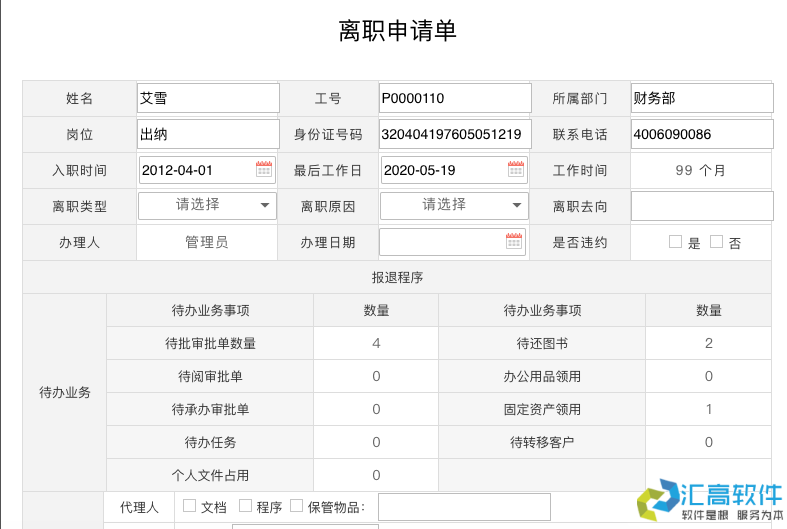787x529 pixels.
Task: Expand the 离职类型 dropdown
Action: pyautogui.click(x=207, y=205)
